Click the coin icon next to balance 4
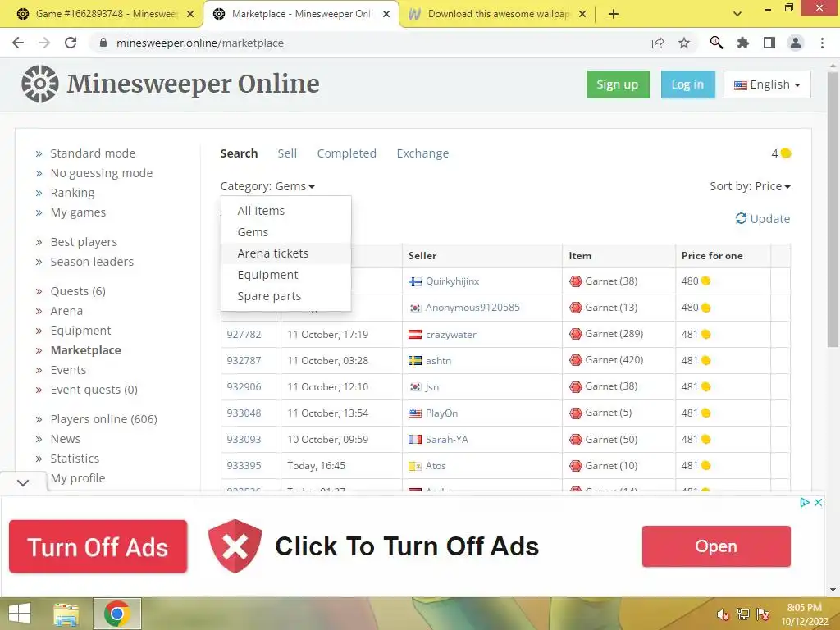Screen dimensions: 840x630 (786, 153)
